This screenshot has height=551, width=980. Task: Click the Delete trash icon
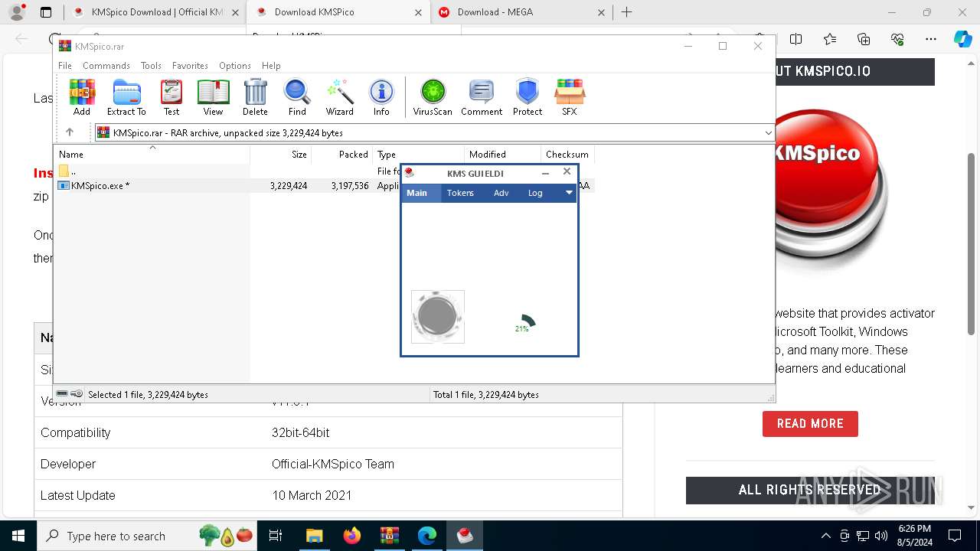(x=255, y=97)
